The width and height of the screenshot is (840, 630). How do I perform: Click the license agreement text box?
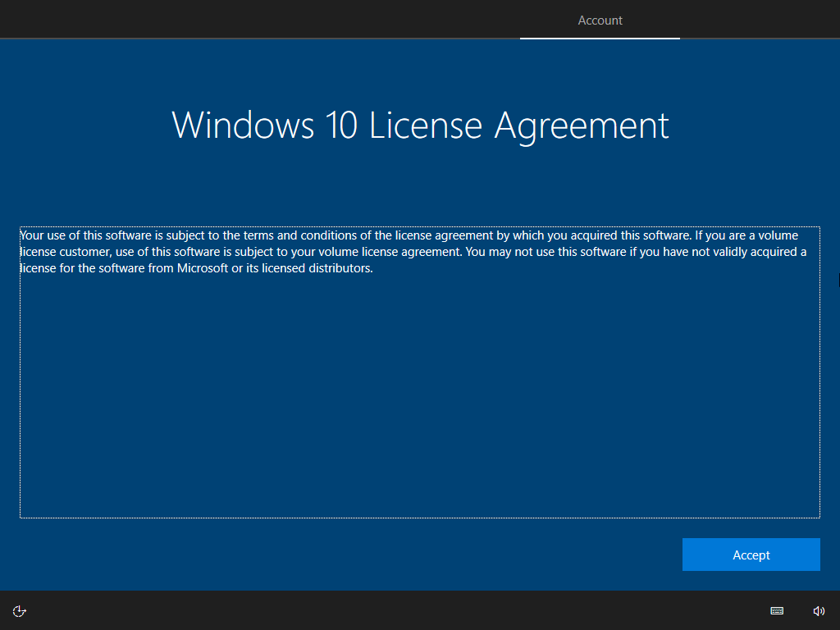[420, 372]
